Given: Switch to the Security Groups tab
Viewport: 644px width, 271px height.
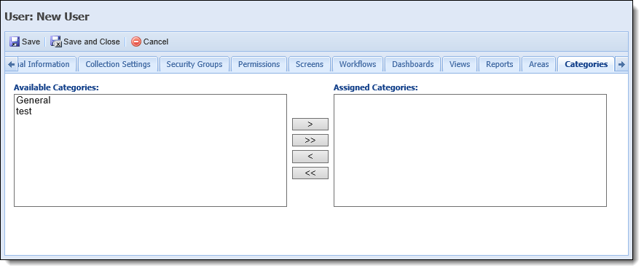Looking at the screenshot, I should (195, 64).
